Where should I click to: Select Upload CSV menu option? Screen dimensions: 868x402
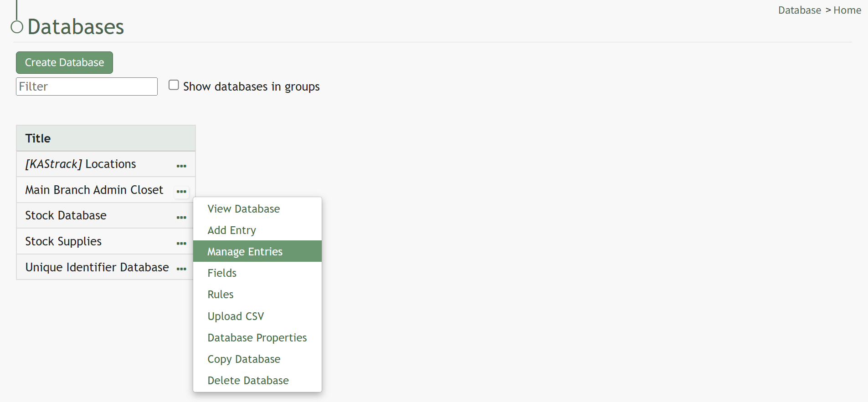point(257,316)
